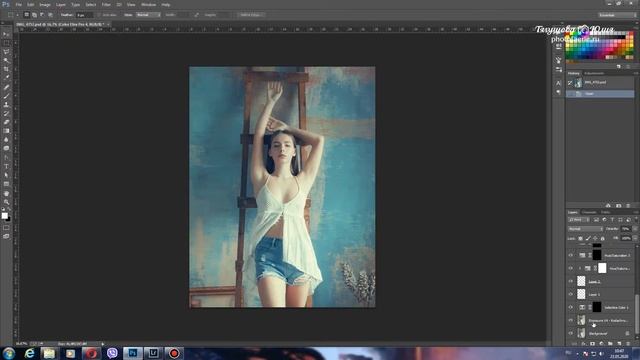Viewport: 640px width, 360px height.
Task: Open the Layer menu
Action: [61, 4]
